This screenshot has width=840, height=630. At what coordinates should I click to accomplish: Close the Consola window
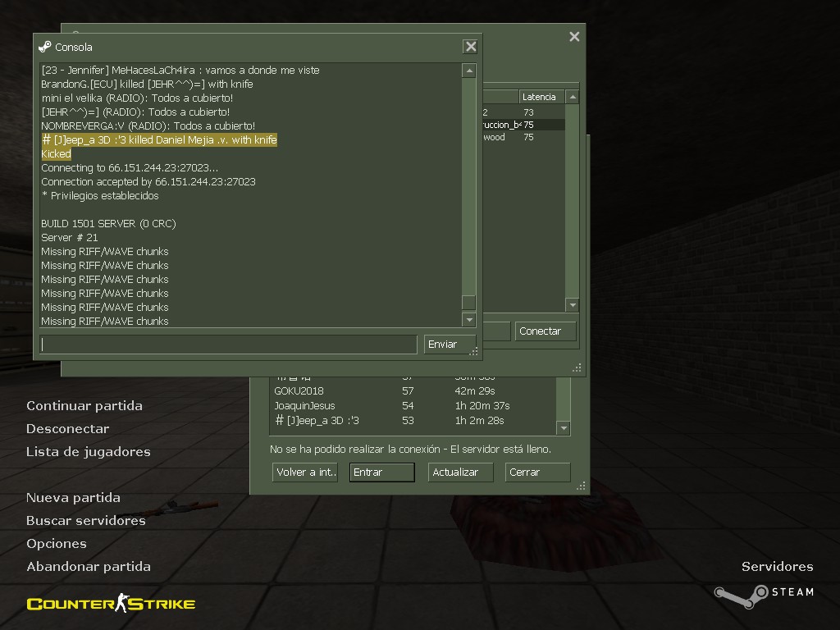[x=470, y=47]
